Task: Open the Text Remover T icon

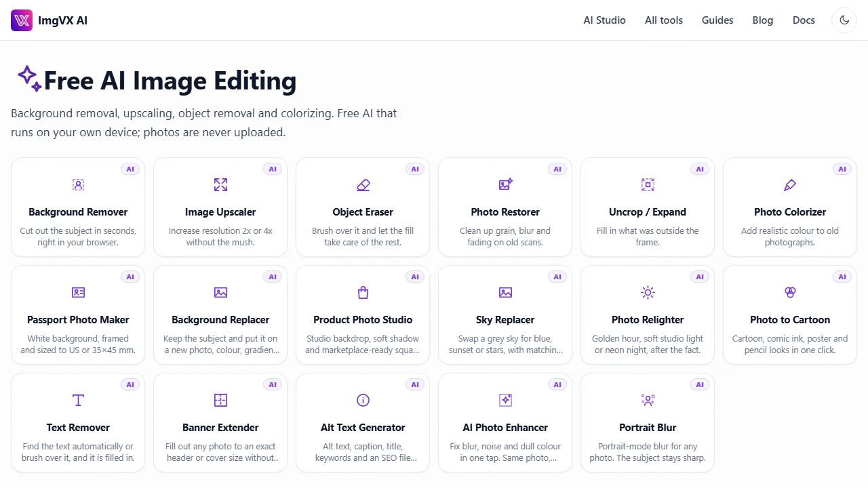Action: 78,401
